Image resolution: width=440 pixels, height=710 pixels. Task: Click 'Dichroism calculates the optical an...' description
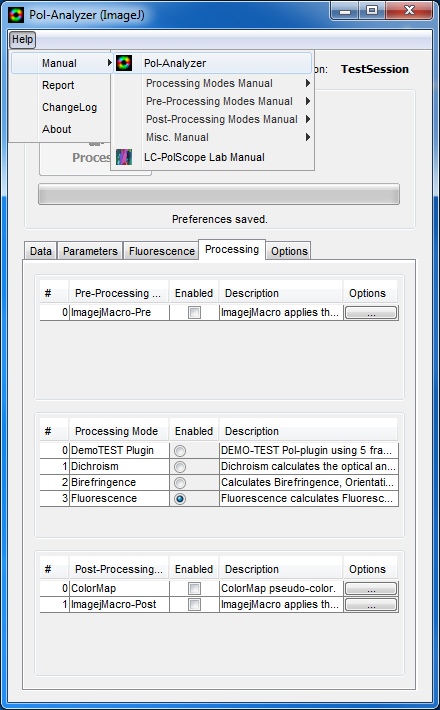[x=309, y=466]
